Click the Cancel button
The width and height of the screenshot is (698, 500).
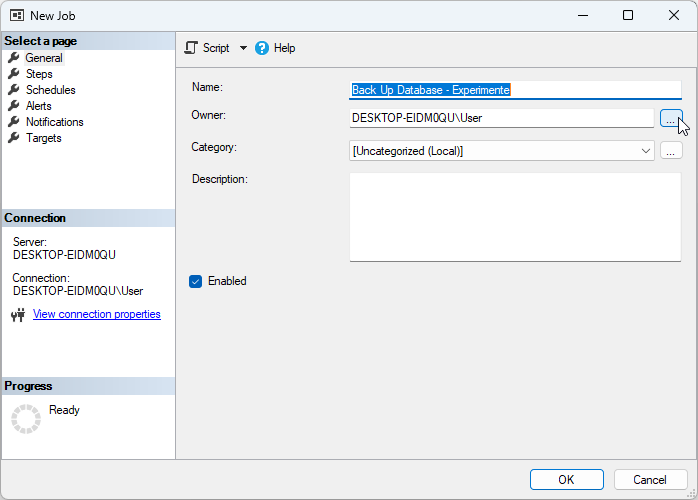[650, 479]
